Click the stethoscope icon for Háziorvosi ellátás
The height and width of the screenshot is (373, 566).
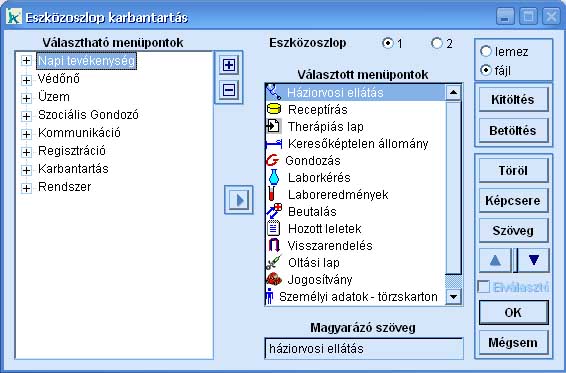273,92
